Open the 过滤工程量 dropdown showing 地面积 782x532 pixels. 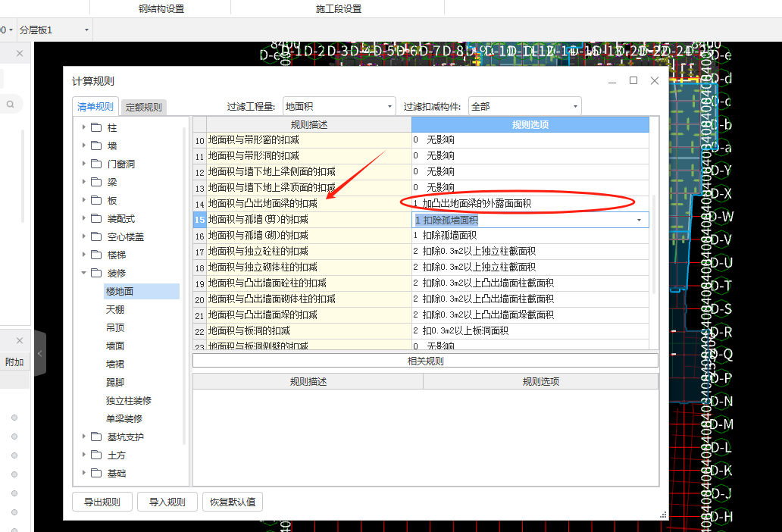point(339,106)
